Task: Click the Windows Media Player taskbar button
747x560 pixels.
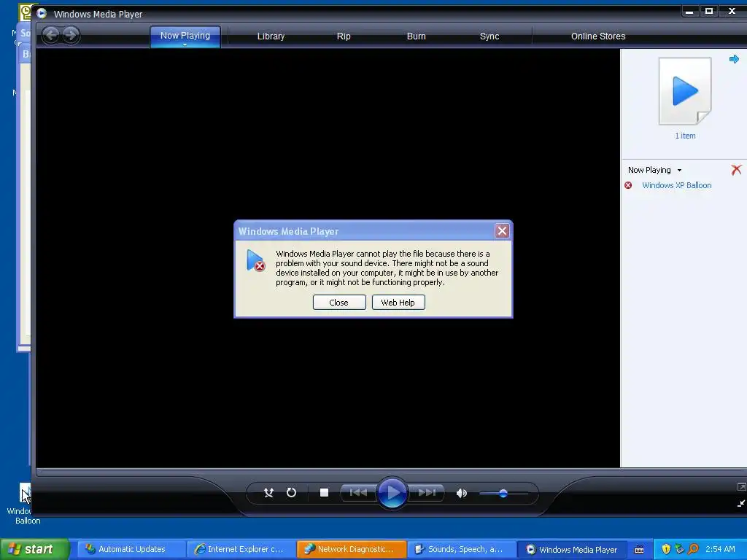Action: tap(572, 549)
